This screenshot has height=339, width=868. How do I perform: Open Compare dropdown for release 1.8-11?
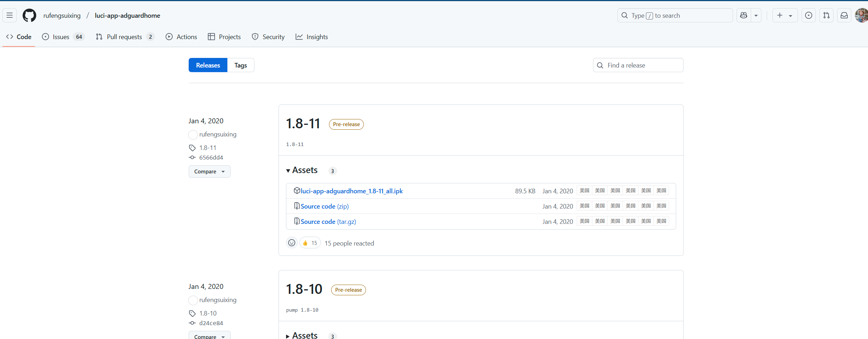209,171
